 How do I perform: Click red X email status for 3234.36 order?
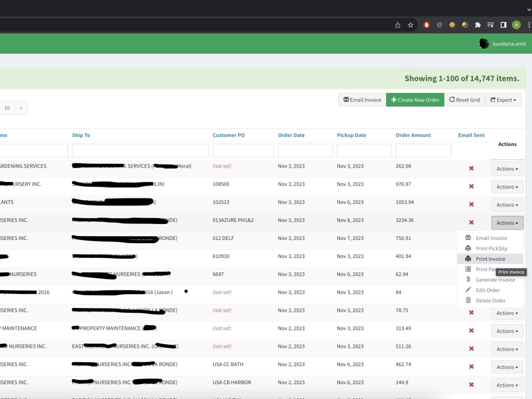click(471, 222)
